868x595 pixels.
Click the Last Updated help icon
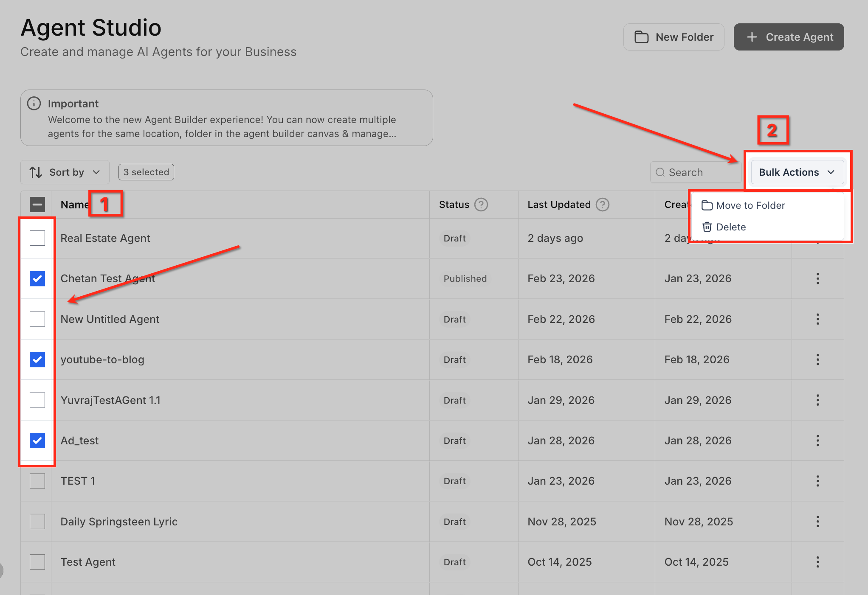point(603,205)
